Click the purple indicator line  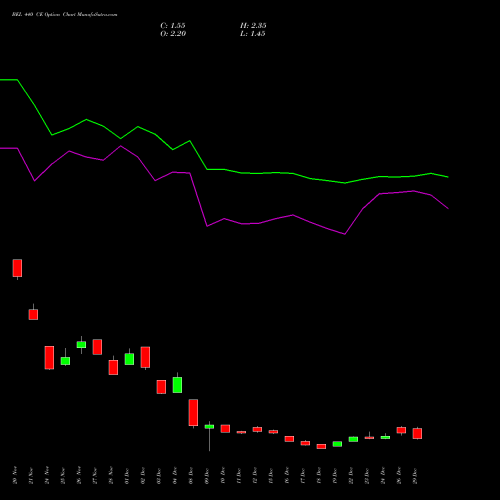(x=224, y=219)
